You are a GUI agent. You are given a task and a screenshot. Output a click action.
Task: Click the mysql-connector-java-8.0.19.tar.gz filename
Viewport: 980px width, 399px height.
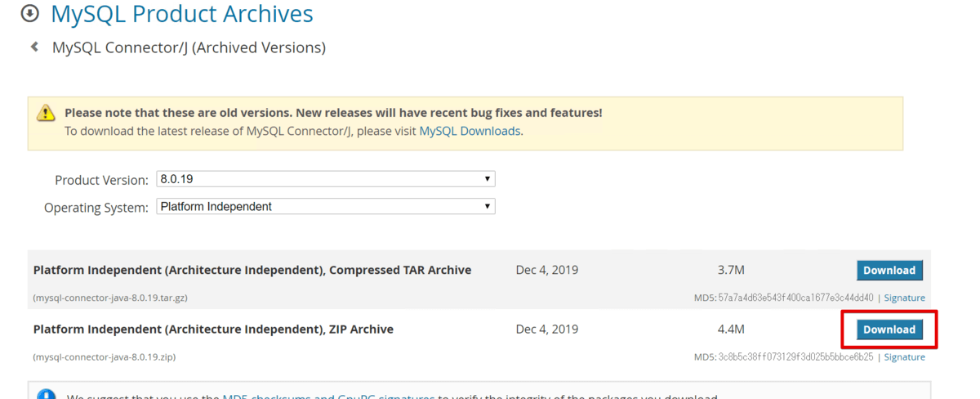[x=105, y=298]
